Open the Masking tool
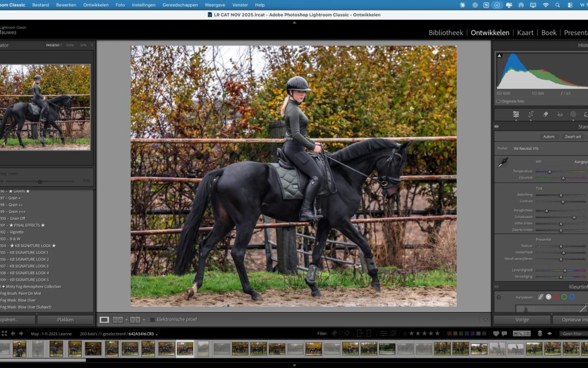Image resolution: width=588 pixels, height=368 pixels. 573,114
